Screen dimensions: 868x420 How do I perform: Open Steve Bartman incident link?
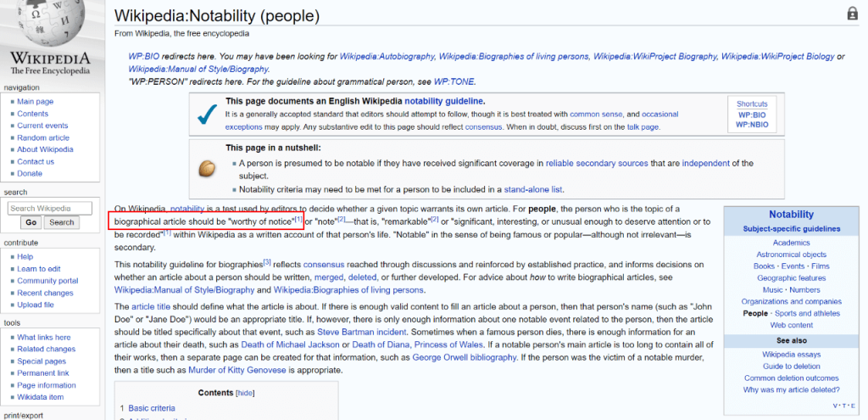pyautogui.click(x=362, y=333)
